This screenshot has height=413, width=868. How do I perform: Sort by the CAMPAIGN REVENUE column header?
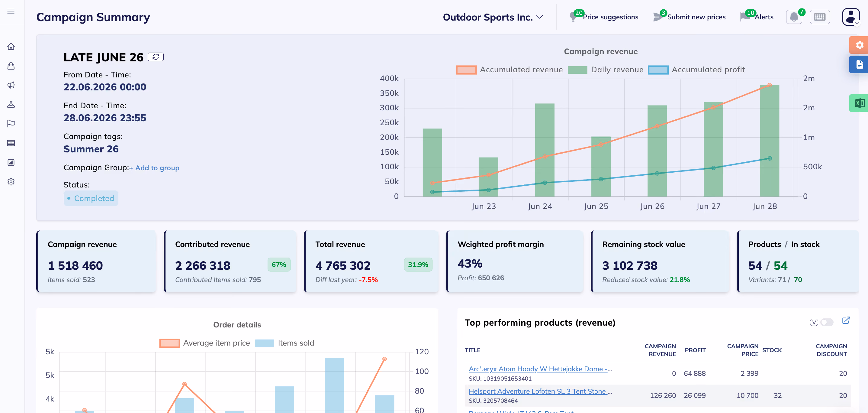660,350
